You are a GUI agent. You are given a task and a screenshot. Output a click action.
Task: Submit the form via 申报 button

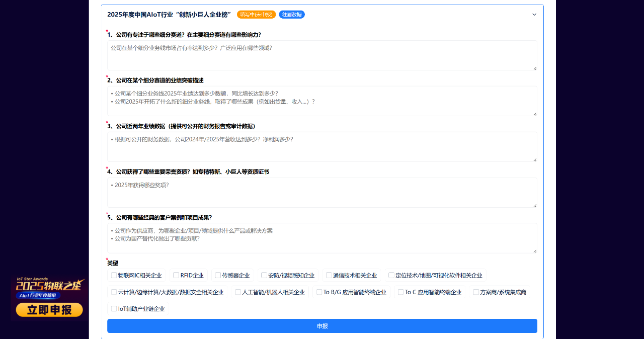(x=322, y=326)
